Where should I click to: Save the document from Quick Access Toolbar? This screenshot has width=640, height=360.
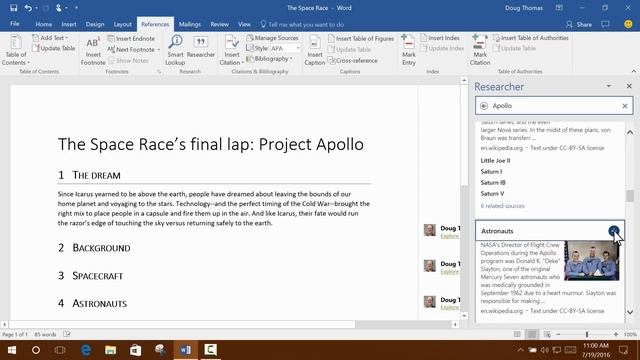pos(13,8)
